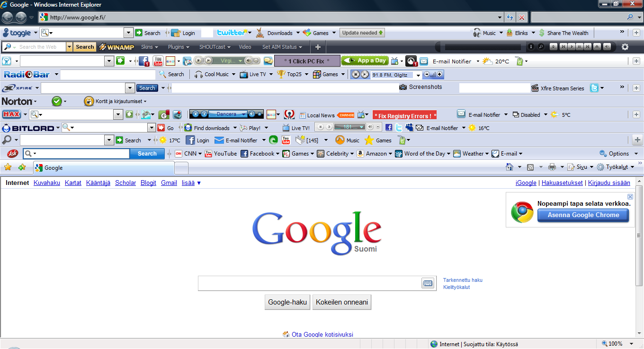Expand Norton Kortit ja kirjautumiset menu
The height and width of the screenshot is (349, 644).
[115, 101]
